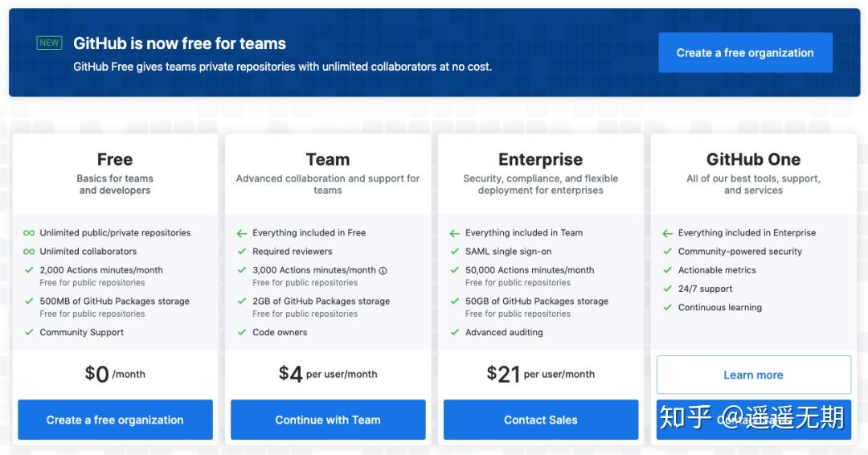This screenshot has height=455, width=868.
Task: Click the Unlimited collaborators text
Action: 88,252
